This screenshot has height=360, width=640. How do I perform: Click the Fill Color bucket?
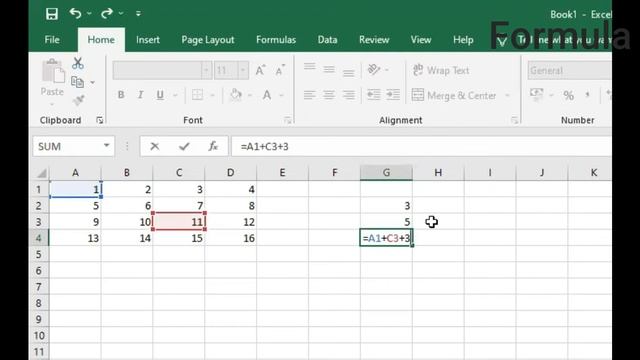pyautogui.click(x=236, y=95)
